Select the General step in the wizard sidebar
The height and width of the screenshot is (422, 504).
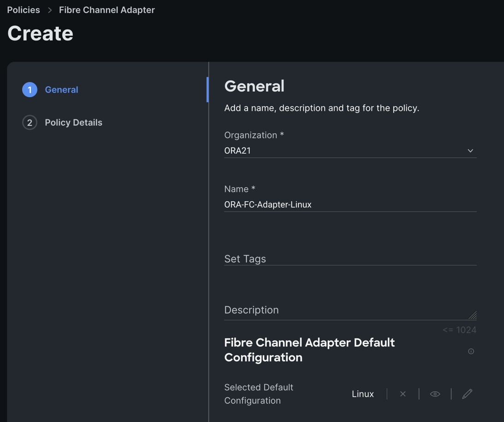pos(61,90)
